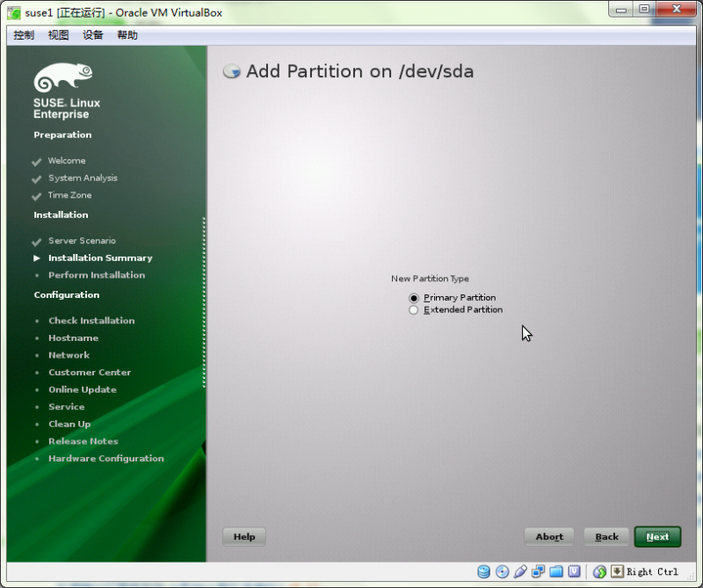Abort the installation
This screenshot has height=588, width=703.
[x=548, y=536]
